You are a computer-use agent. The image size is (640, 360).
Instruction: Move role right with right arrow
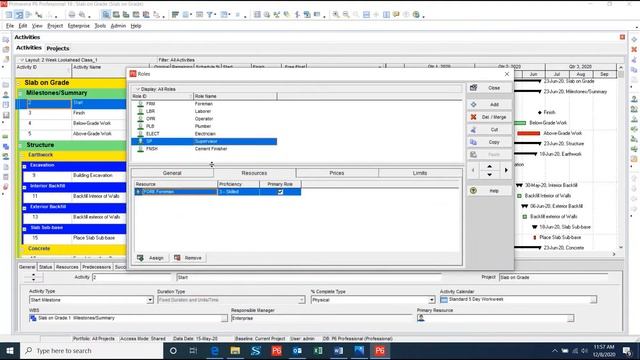click(x=506, y=170)
